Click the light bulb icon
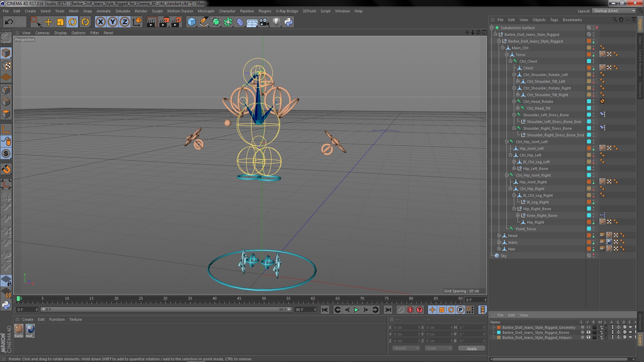Image resolution: width=644 pixels, height=362 pixels. point(276,22)
